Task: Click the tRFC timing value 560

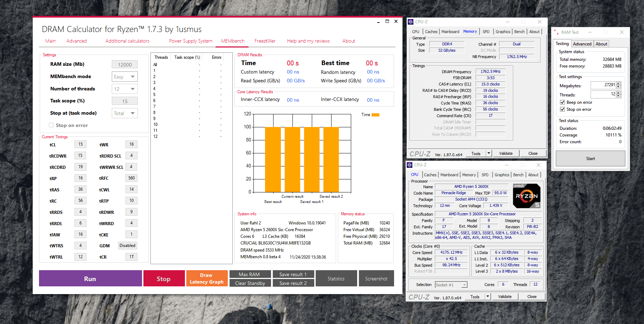Action: pos(131,178)
